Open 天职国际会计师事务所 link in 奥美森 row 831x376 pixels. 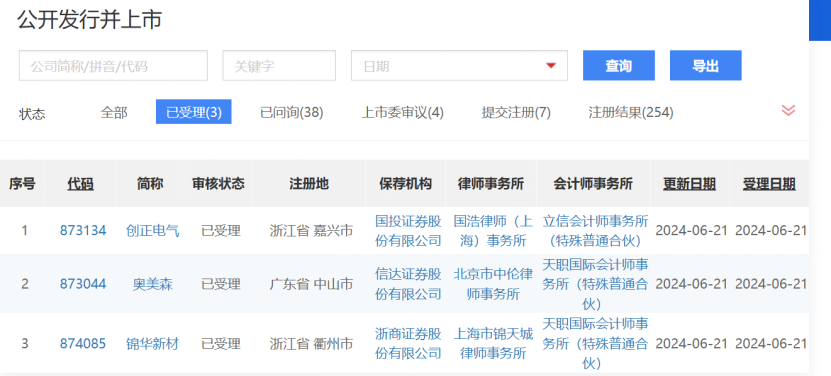[x=595, y=284]
